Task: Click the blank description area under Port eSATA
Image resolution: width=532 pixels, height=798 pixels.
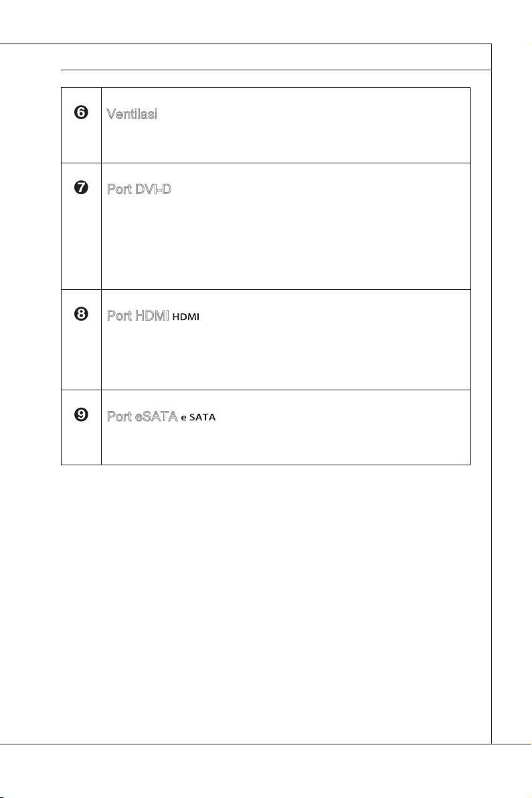Action: [286, 444]
